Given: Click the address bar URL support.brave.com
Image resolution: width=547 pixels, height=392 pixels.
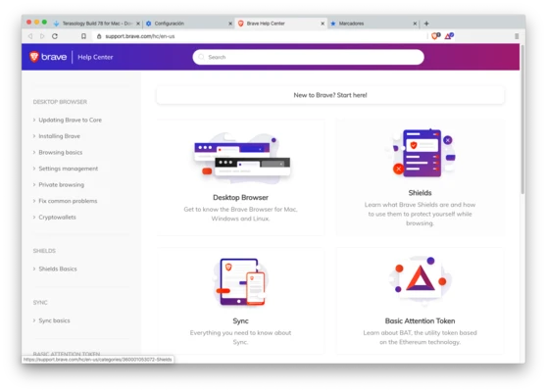Looking at the screenshot, I should click(x=140, y=36).
